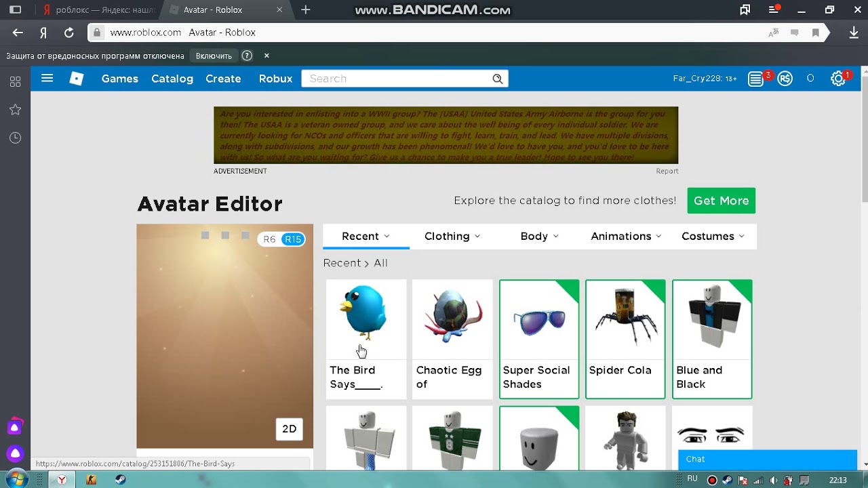
Task: Close the Avatar - Roblox tab
Action: [279, 10]
